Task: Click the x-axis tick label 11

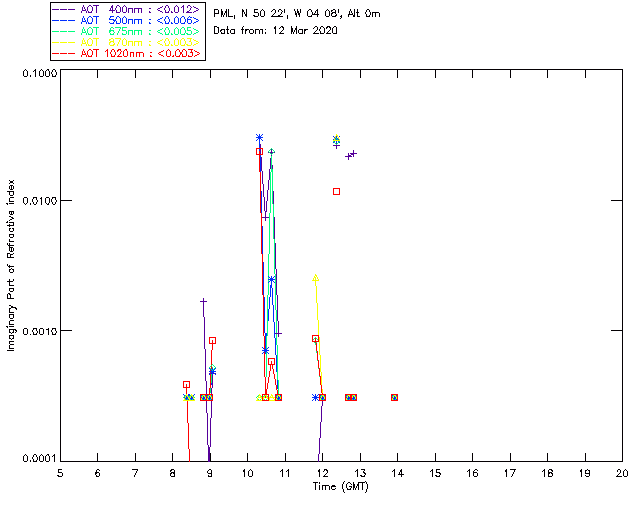Action: coord(285,473)
